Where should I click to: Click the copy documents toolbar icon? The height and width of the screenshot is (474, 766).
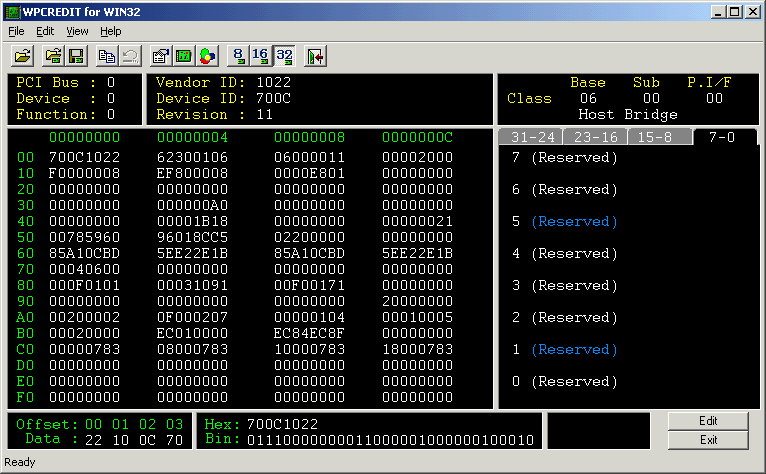coord(106,56)
